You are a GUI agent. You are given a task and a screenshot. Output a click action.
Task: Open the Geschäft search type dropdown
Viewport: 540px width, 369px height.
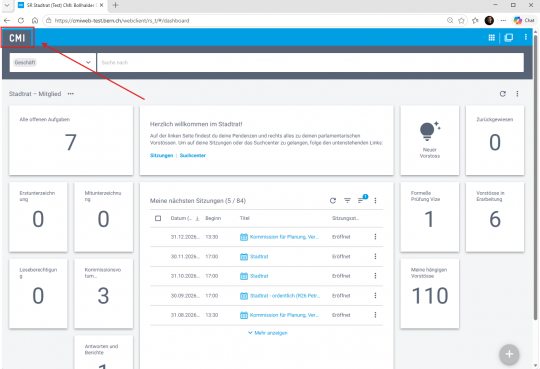click(53, 62)
